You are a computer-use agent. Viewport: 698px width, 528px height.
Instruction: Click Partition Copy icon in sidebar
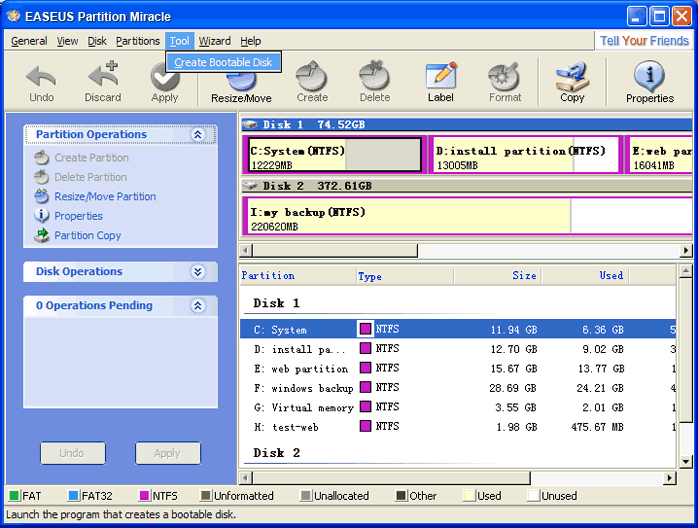41,235
